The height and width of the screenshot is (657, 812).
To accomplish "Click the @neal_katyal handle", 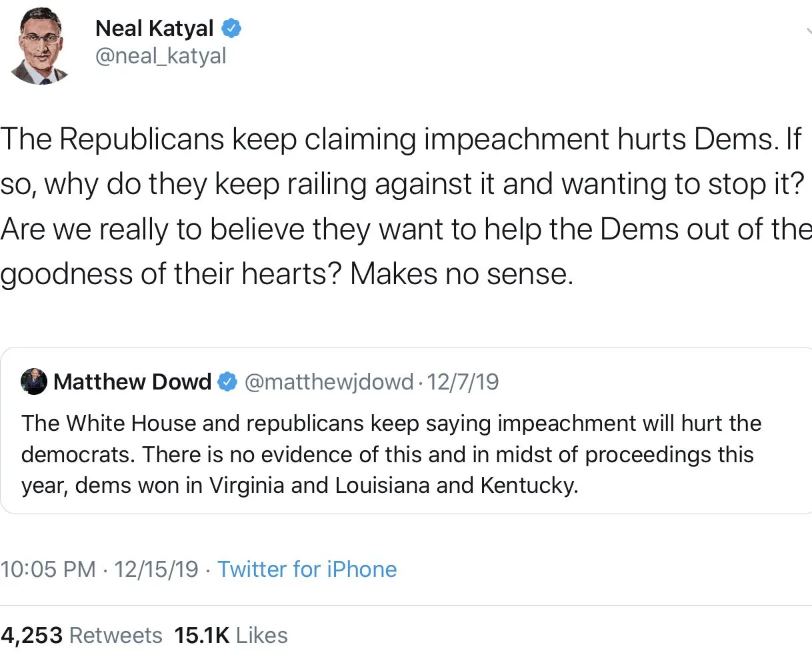I will pos(161,56).
